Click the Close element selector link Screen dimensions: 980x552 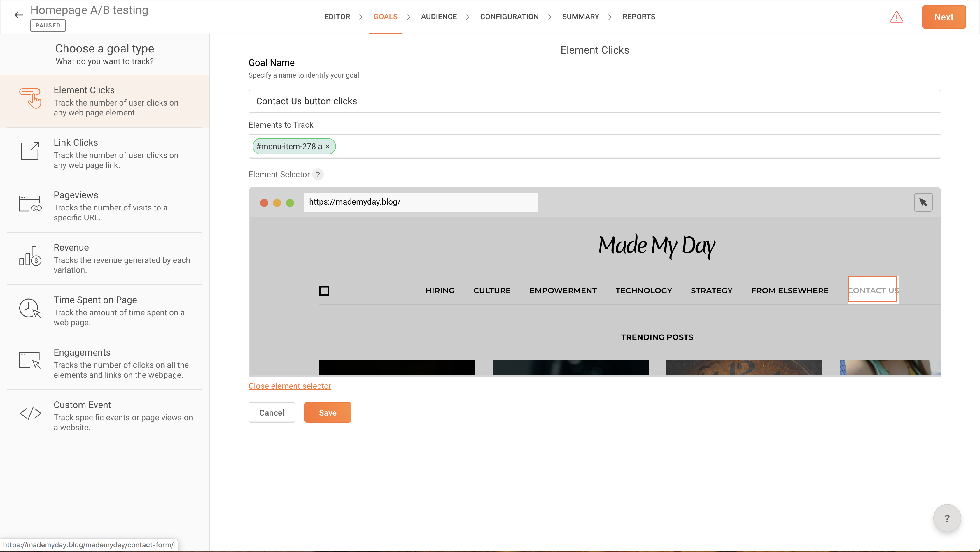pyautogui.click(x=290, y=386)
